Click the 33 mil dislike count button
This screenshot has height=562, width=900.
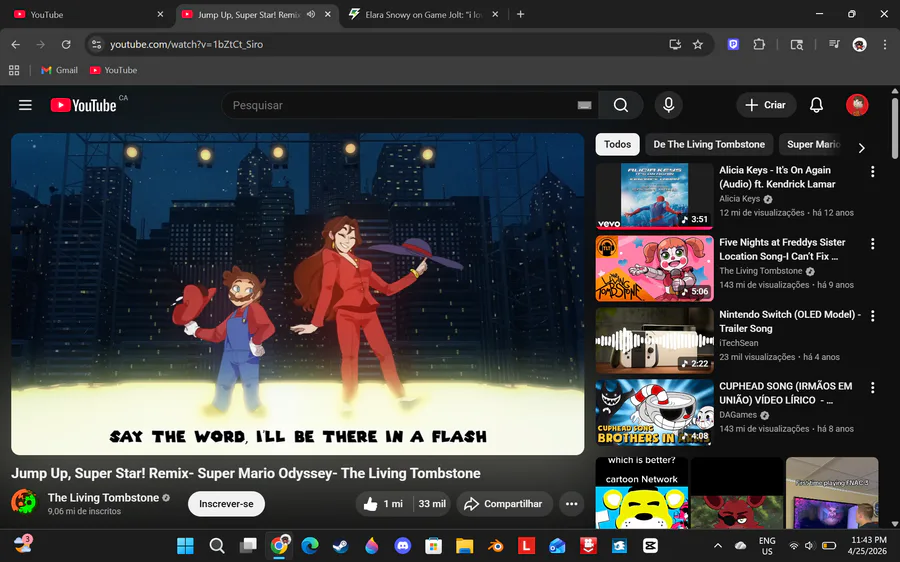click(x=432, y=503)
